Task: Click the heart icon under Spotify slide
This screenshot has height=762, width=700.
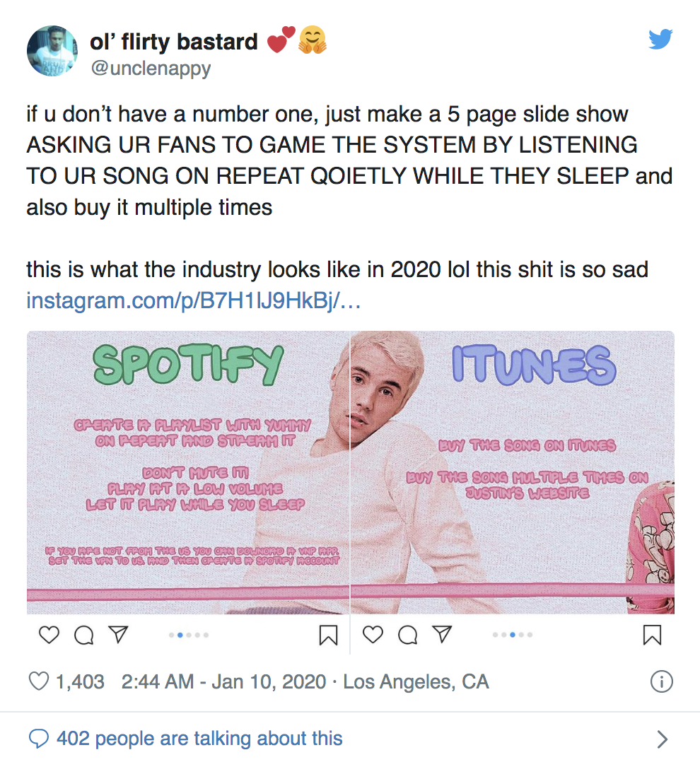Action: (48, 635)
